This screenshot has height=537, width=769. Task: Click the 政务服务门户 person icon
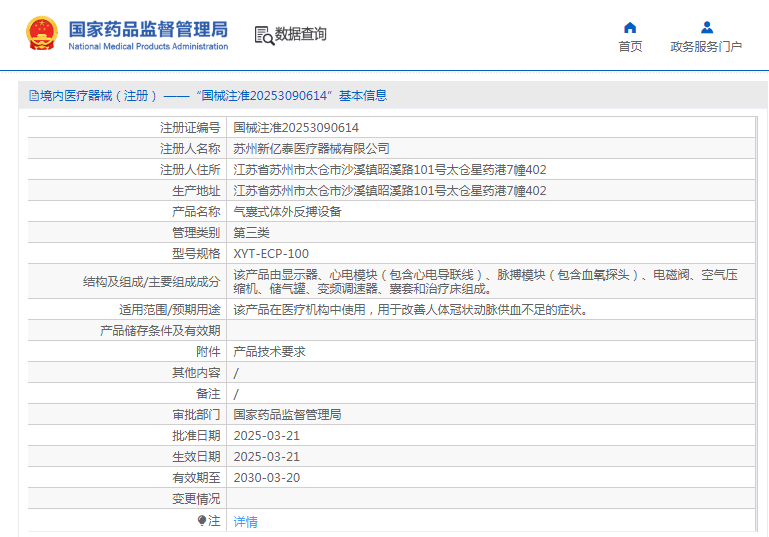pyautogui.click(x=707, y=27)
